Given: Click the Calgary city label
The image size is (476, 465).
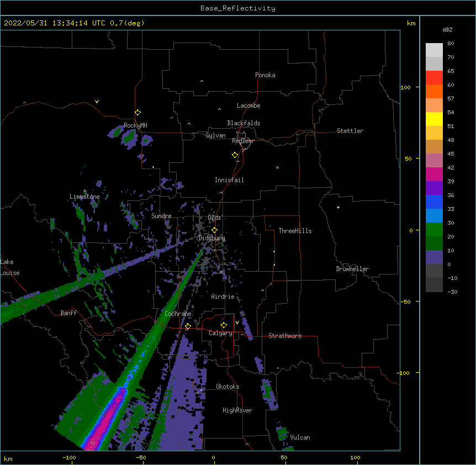Looking at the screenshot, I should tap(221, 333).
